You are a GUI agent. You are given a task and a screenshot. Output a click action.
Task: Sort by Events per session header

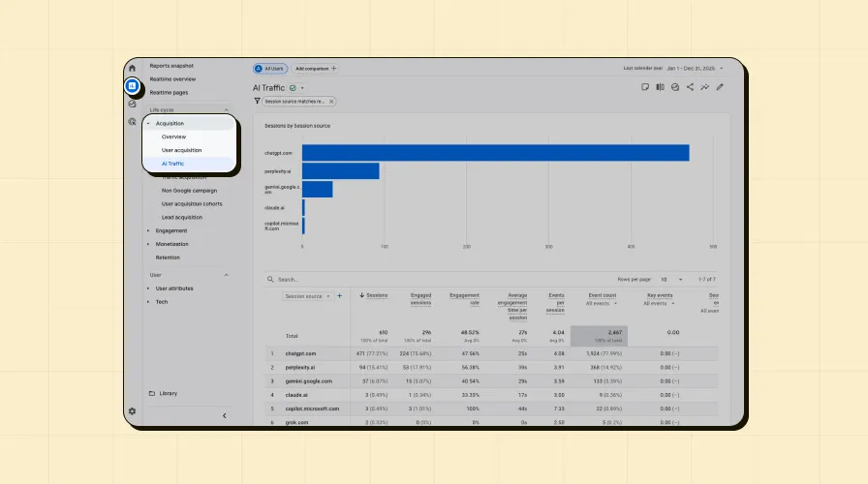(556, 303)
